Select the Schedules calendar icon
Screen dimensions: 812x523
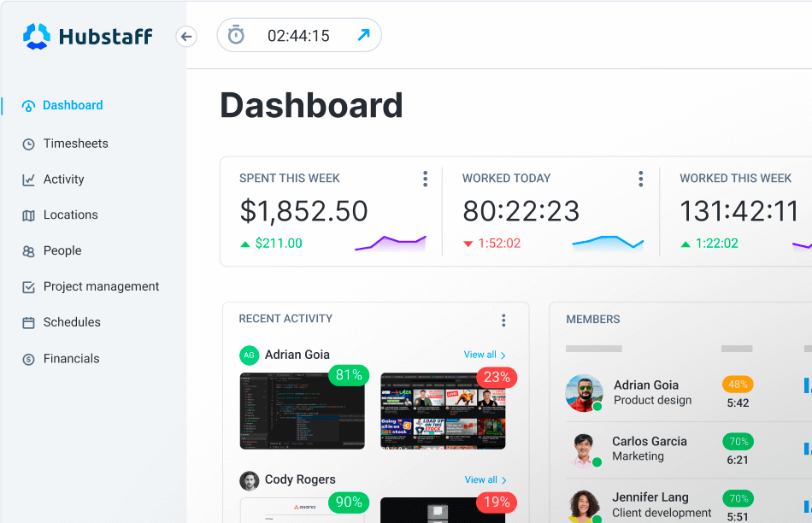point(27,322)
